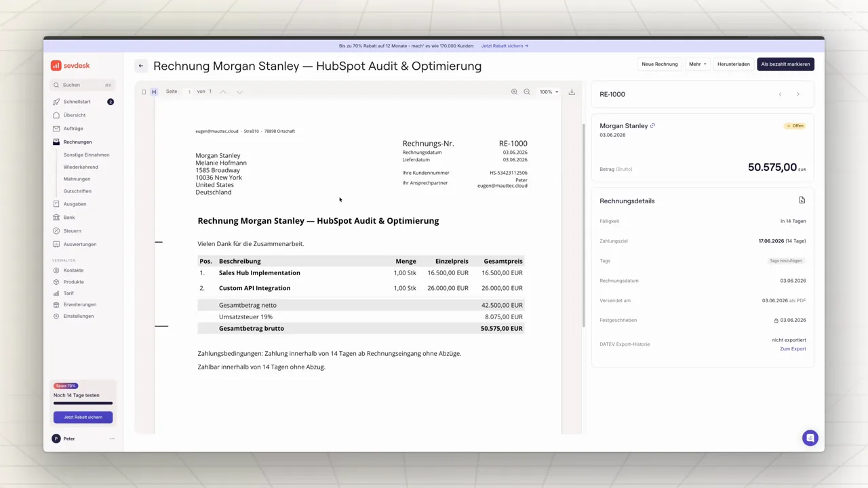Click the Schnellstart badge showing 2

[111, 102]
